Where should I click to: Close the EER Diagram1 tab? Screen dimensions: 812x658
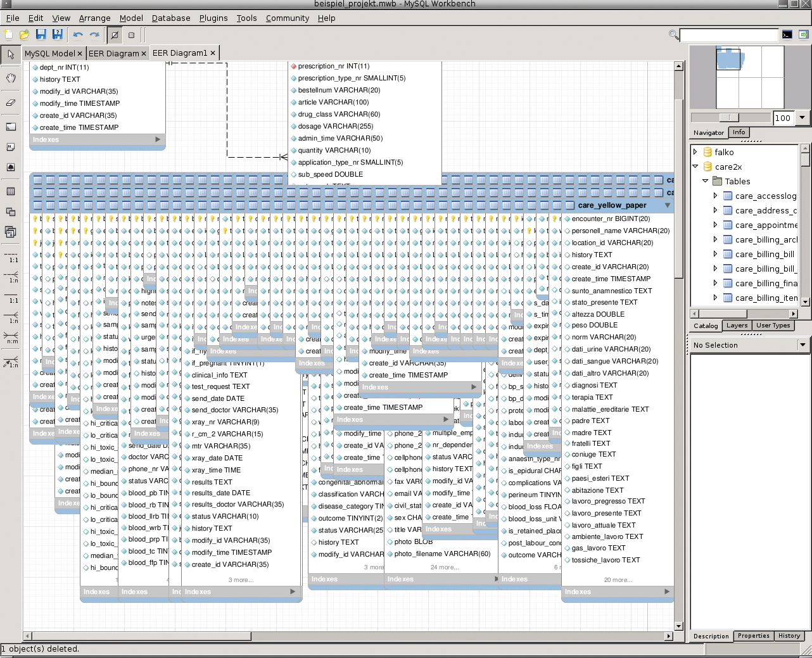click(x=213, y=53)
